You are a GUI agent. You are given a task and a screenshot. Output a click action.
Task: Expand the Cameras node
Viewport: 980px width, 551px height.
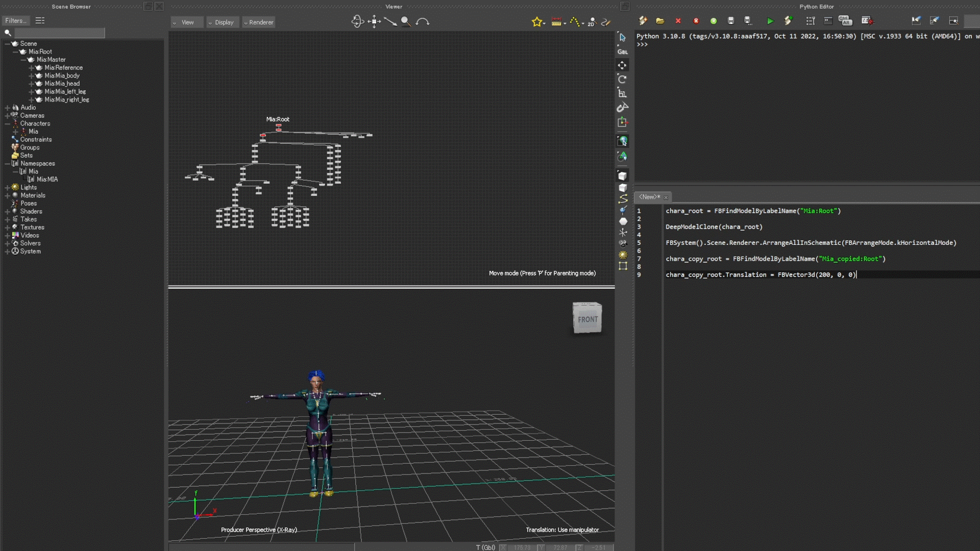coord(7,116)
